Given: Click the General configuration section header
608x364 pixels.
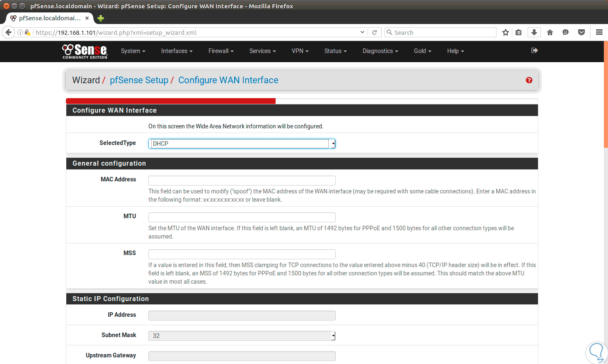Looking at the screenshot, I should click(x=302, y=163).
